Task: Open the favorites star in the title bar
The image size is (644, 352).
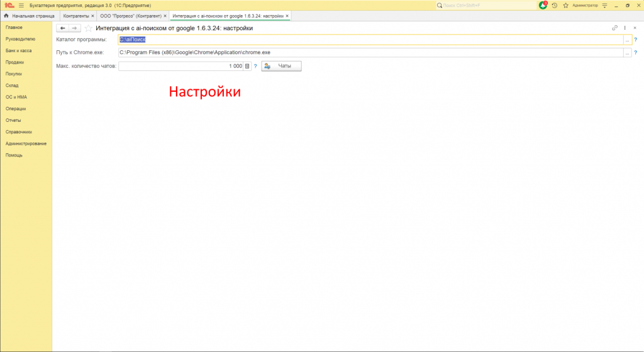Action: [x=565, y=5]
